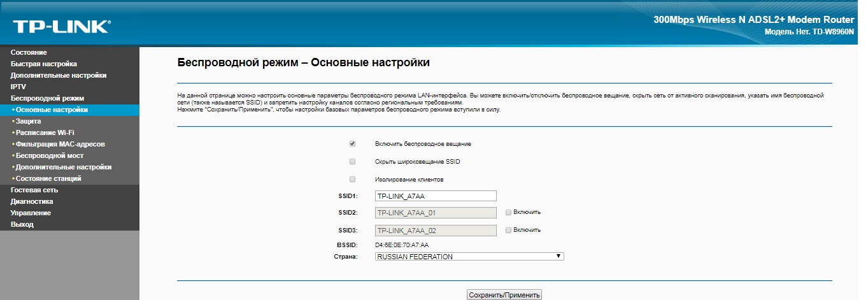Toggle Включить беспроводное вещание checkbox

tap(352, 144)
